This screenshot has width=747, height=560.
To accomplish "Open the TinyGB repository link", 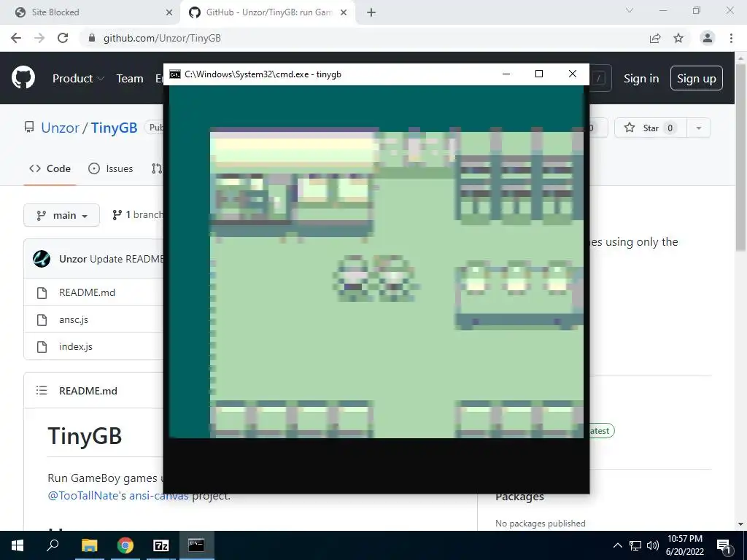I will click(x=114, y=128).
